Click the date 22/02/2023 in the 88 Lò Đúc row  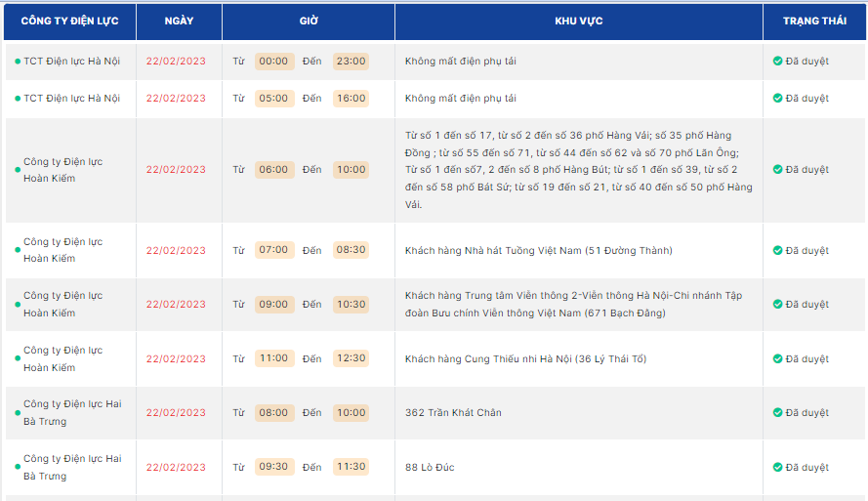(176, 467)
